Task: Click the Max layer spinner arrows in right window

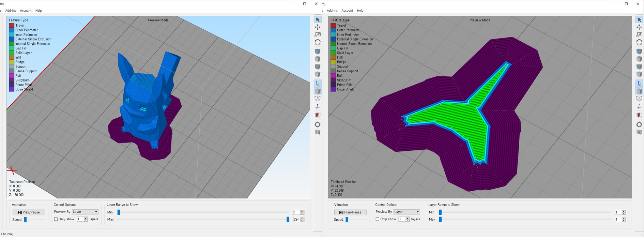Action: click(624, 219)
